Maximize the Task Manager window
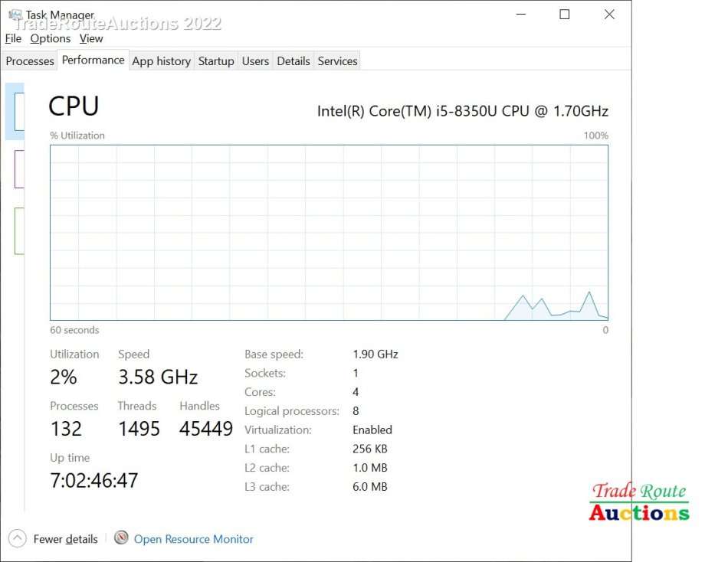The image size is (728, 562). [x=565, y=15]
